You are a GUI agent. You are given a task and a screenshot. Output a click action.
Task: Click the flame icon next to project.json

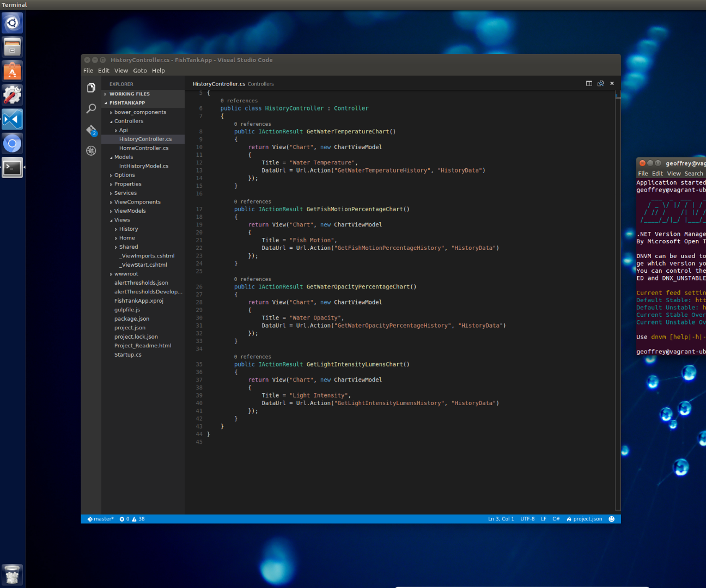568,518
